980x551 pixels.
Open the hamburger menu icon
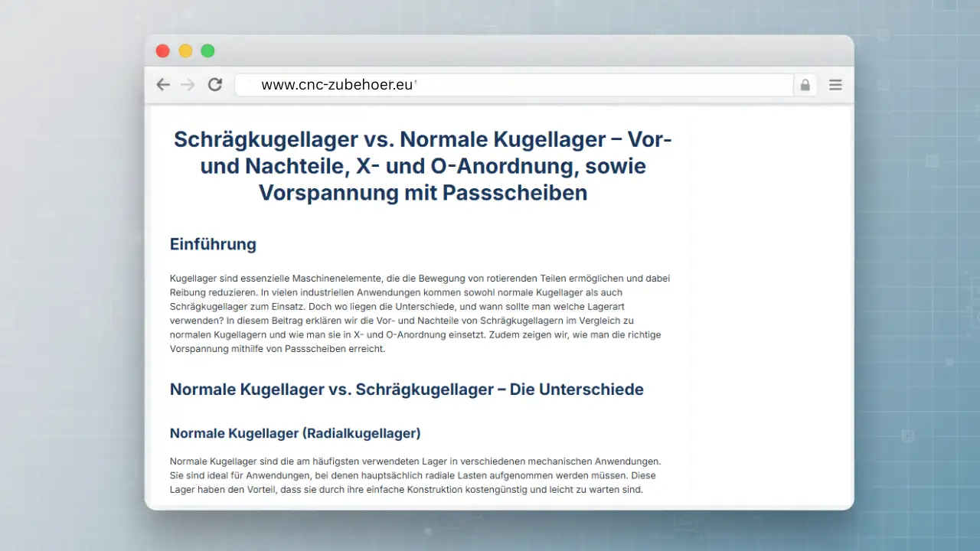point(835,85)
